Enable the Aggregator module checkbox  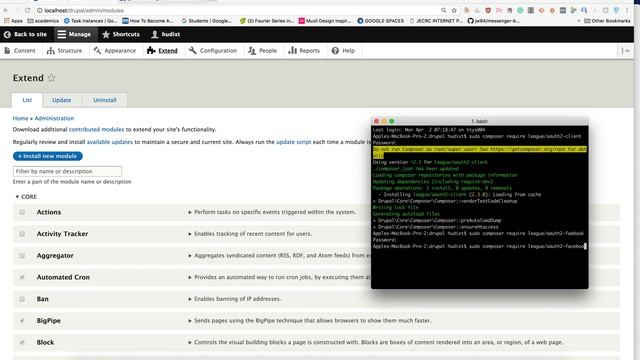[22, 256]
